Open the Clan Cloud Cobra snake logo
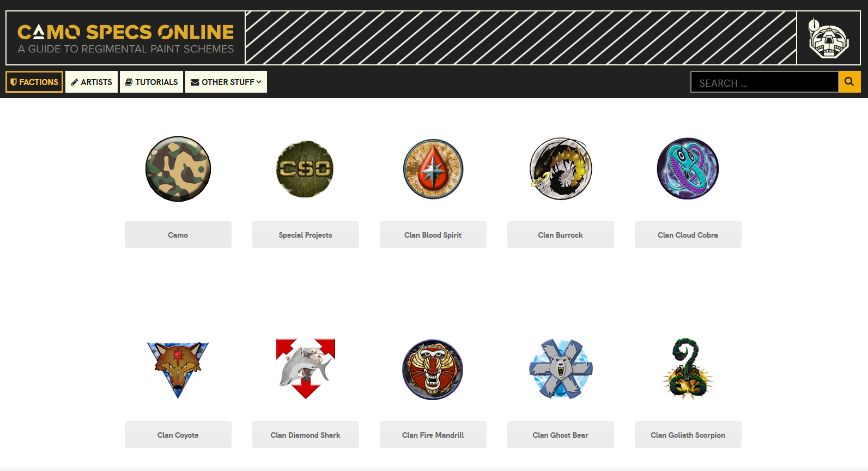 [688, 168]
